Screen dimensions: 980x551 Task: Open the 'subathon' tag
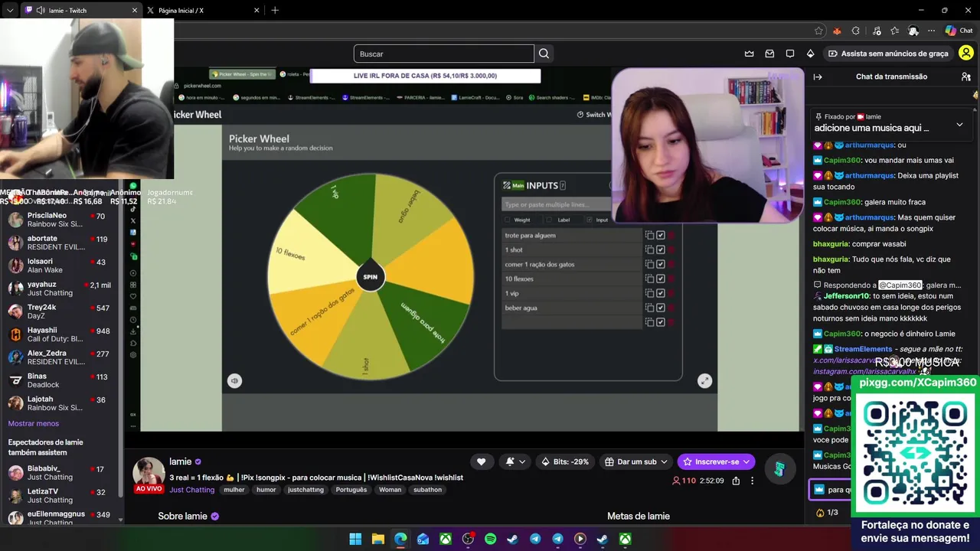pos(427,490)
